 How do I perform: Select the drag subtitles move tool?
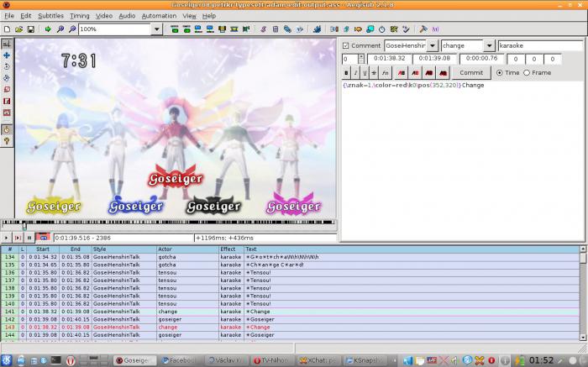point(7,55)
